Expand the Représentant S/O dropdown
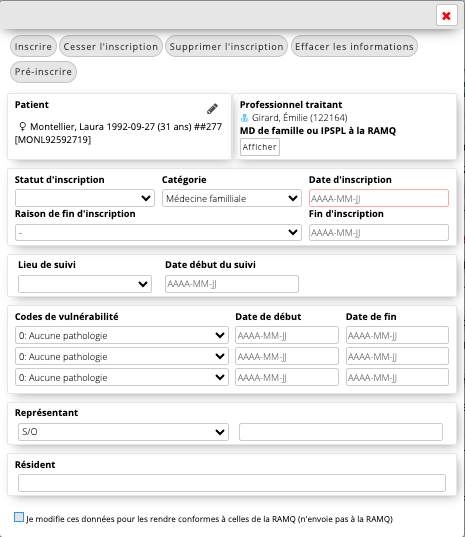 123,432
